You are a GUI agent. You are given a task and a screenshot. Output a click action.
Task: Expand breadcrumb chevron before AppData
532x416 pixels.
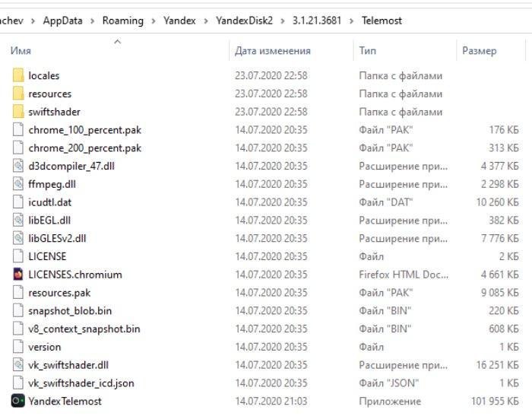[x=33, y=21]
